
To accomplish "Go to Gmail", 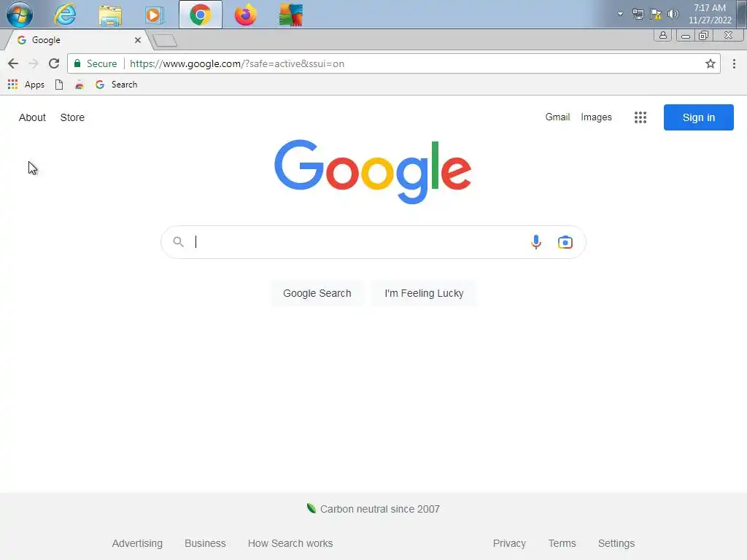I will tap(557, 117).
